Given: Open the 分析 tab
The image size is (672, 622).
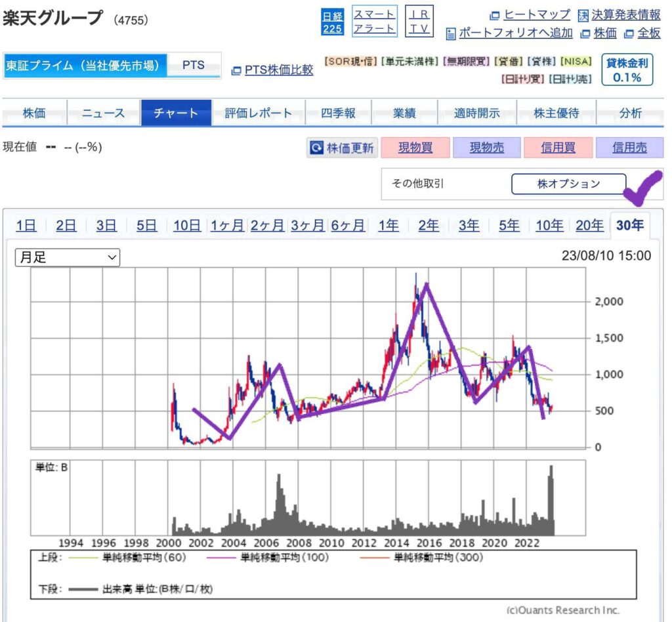Looking at the screenshot, I should [x=631, y=113].
